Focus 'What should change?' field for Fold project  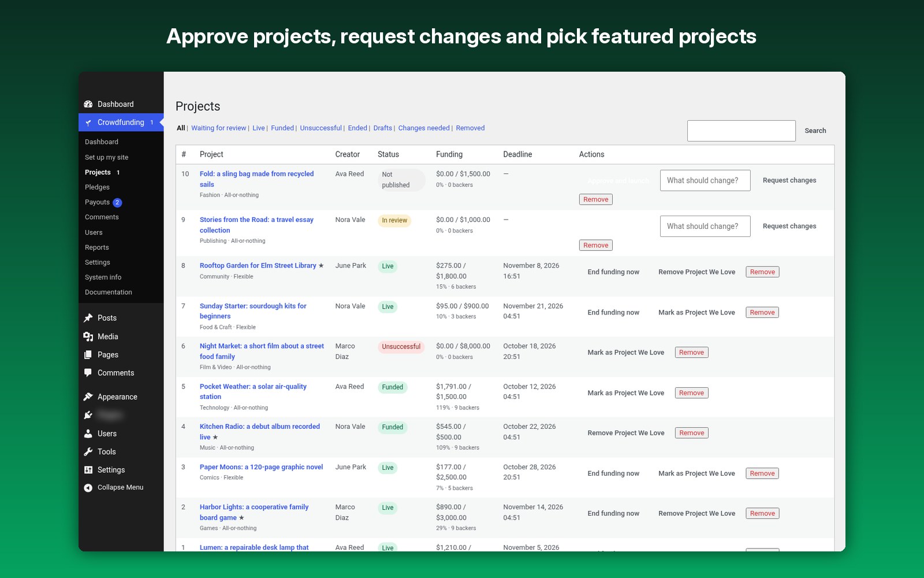pyautogui.click(x=705, y=180)
